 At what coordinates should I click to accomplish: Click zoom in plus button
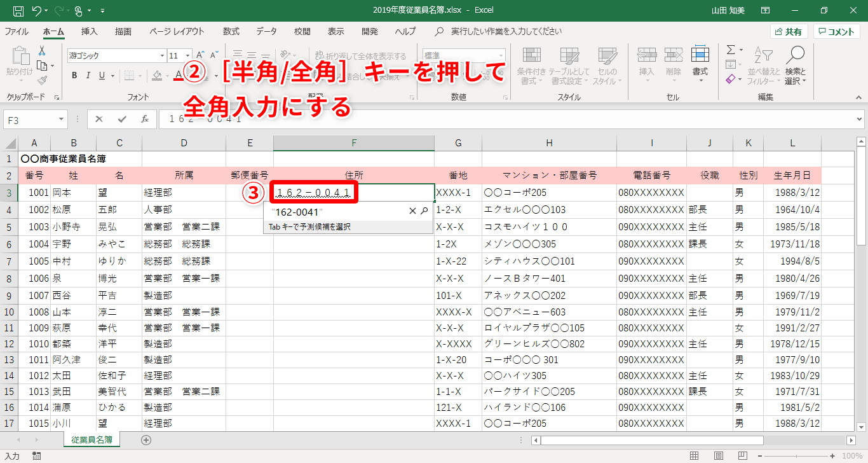(x=834, y=456)
